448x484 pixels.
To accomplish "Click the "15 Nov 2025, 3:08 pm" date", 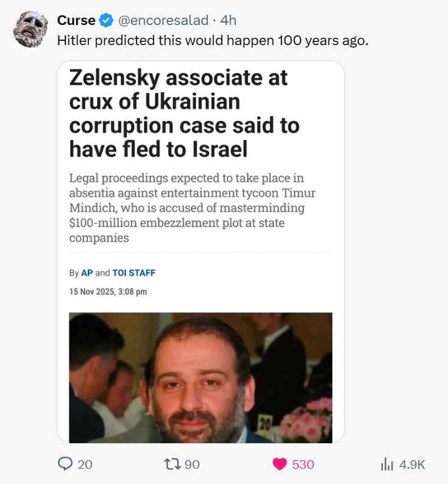I will 108,292.
